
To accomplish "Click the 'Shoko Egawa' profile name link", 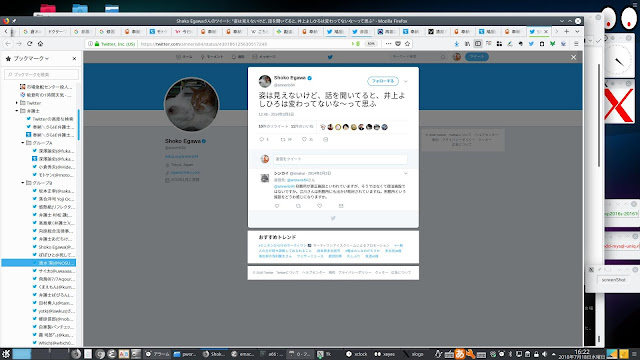I will [182, 141].
